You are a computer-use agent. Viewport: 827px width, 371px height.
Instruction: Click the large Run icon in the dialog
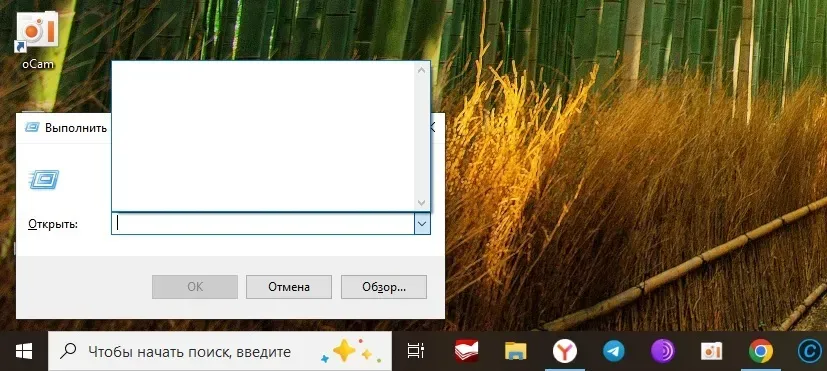[44, 179]
